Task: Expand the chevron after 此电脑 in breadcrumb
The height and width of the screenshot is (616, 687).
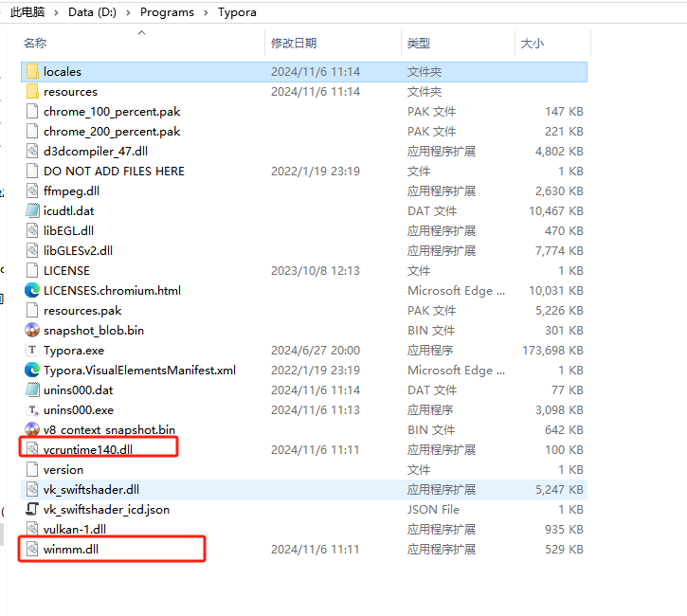Action: [x=56, y=12]
